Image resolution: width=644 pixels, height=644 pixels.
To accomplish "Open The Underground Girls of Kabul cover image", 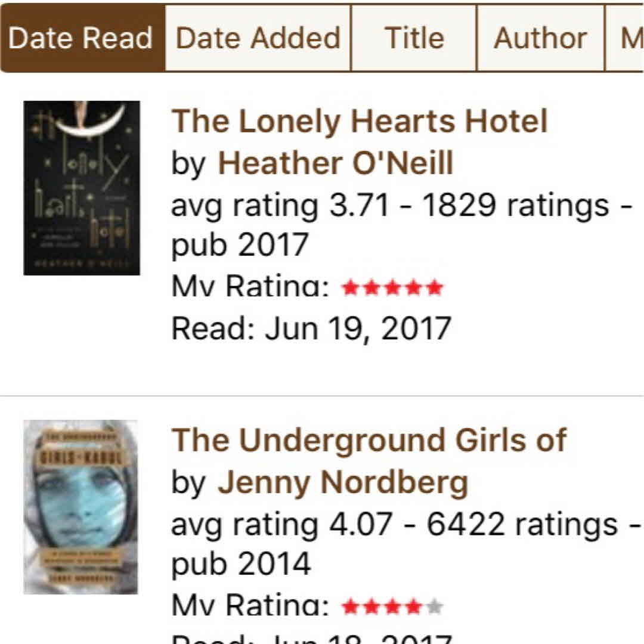I will click(80, 507).
